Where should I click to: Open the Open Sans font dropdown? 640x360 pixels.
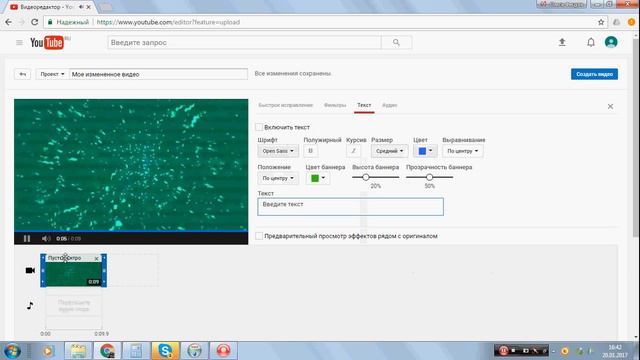278,151
